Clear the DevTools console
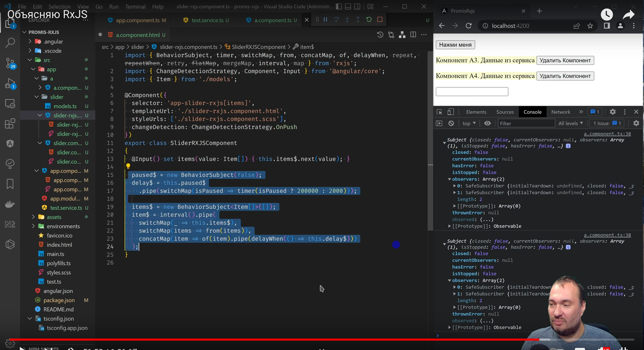 point(451,123)
